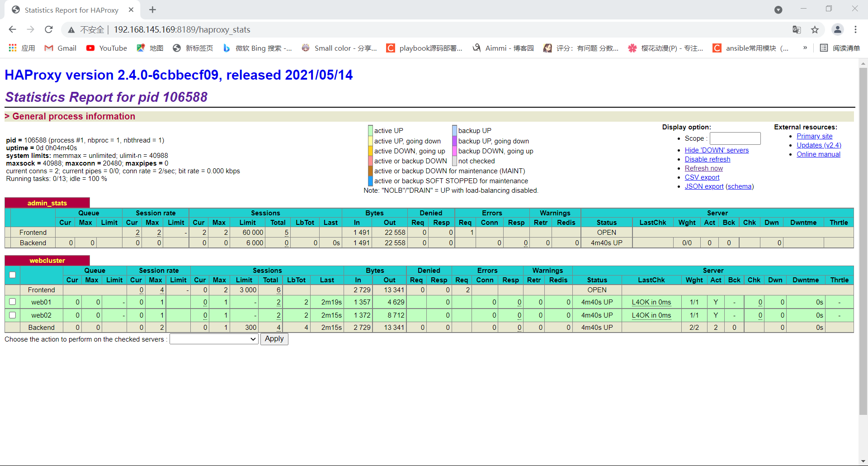Click the 'active UP, going down' yellow swatch
The image size is (868, 466).
[x=370, y=141]
